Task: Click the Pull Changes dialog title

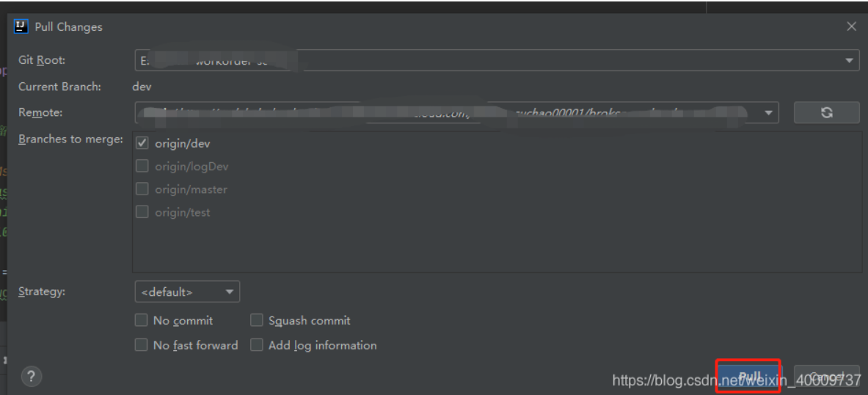Action: (69, 26)
